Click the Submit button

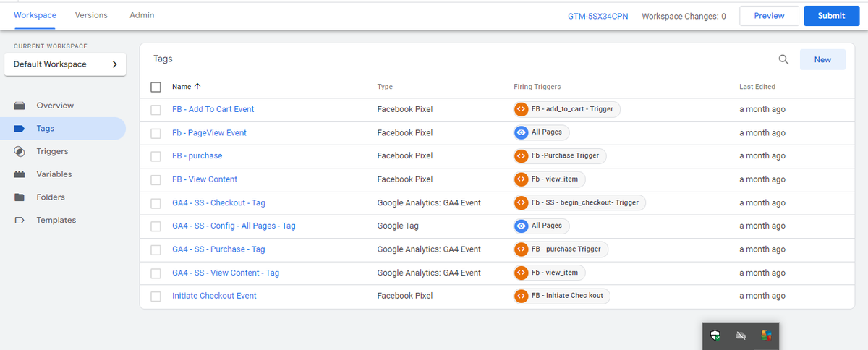[x=831, y=16]
